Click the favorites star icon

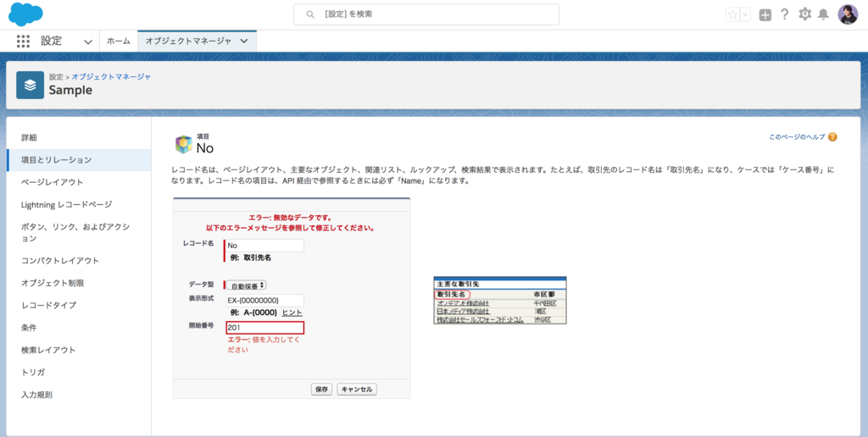click(x=732, y=15)
